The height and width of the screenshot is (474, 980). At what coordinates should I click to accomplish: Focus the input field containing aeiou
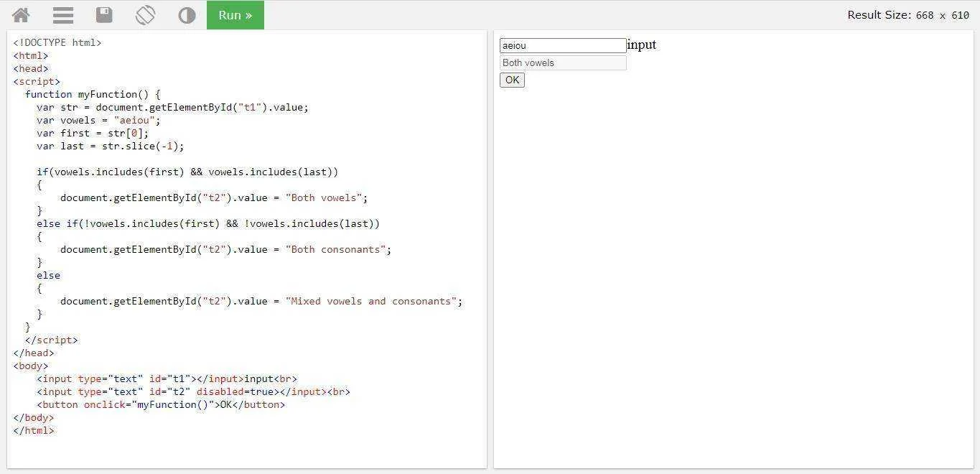(563, 45)
